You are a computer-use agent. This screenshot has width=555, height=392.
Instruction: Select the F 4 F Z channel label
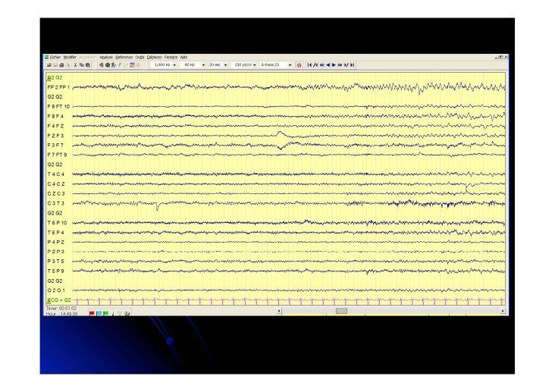click(55, 126)
